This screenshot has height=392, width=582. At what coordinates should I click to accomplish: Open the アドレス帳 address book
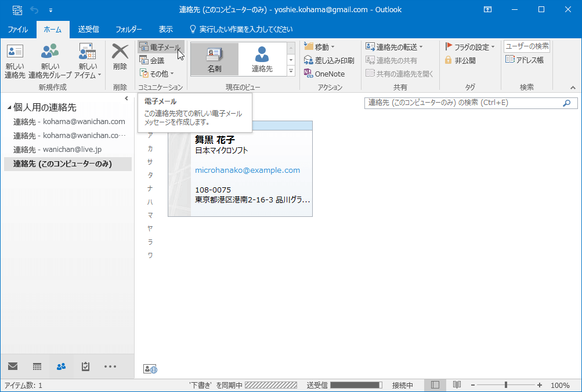526,58
